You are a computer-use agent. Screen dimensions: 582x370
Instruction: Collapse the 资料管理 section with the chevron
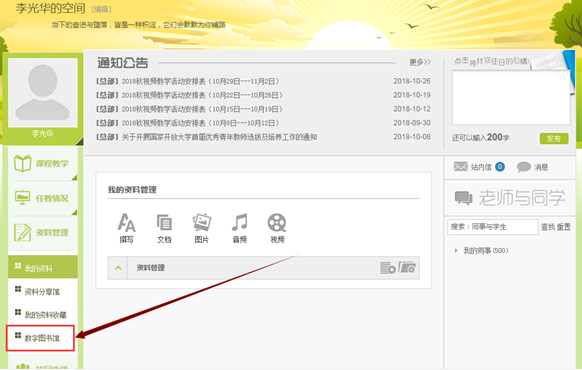tap(118, 268)
